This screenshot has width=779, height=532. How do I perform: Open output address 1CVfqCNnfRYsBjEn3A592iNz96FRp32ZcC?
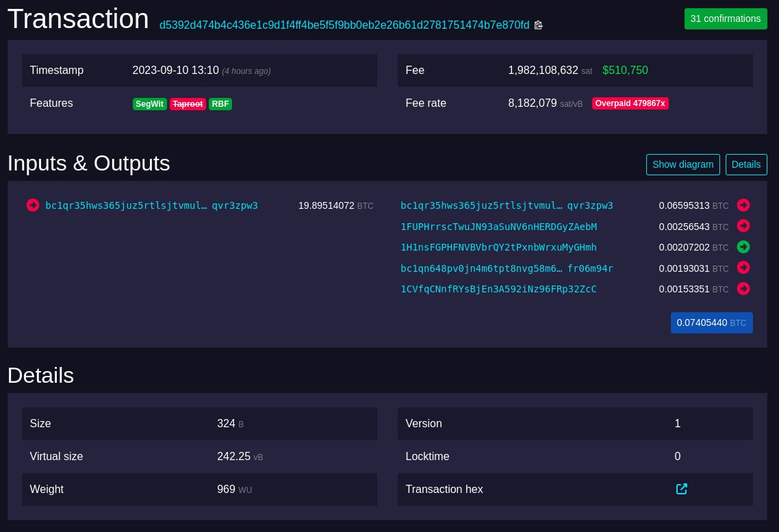pos(498,289)
